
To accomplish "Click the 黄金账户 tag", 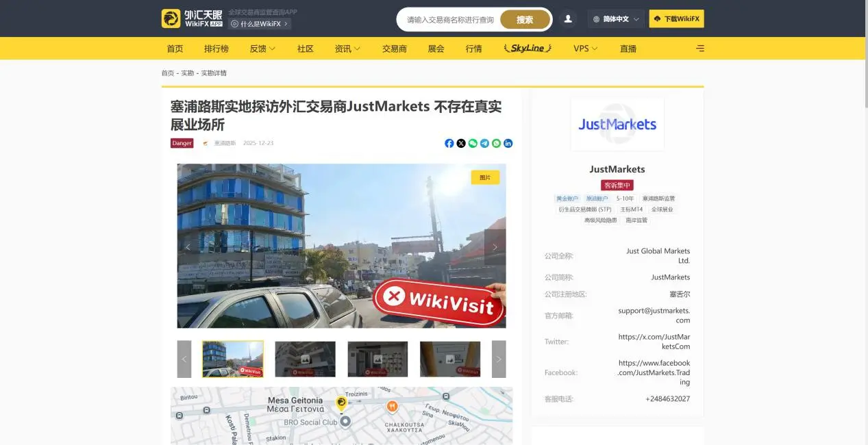I will click(x=568, y=199).
